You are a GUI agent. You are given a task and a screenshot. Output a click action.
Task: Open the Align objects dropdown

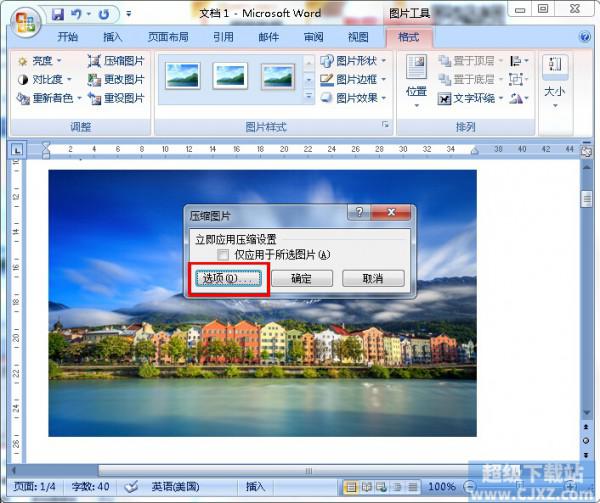point(519,60)
